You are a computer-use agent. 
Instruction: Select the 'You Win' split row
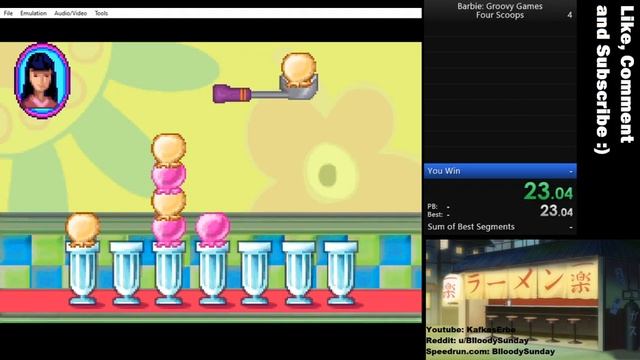tap(500, 171)
